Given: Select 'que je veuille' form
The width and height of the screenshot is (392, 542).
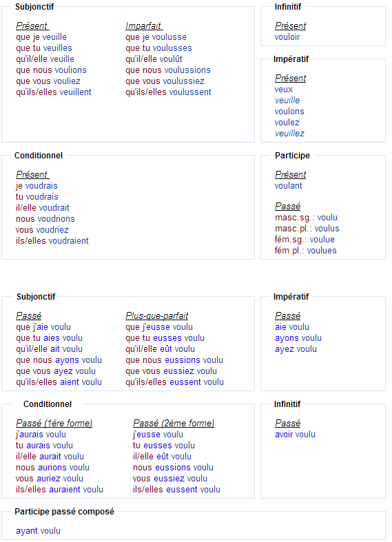Looking at the screenshot, I should pos(41,37).
